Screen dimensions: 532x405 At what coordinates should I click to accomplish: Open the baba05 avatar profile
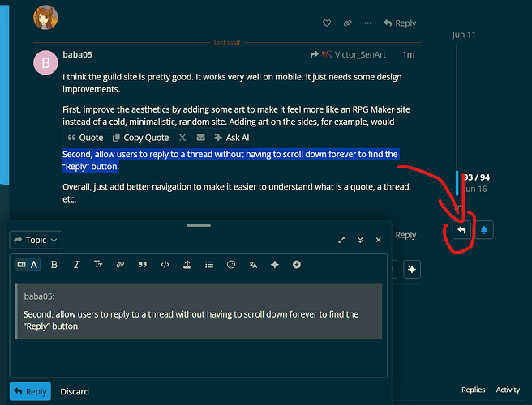point(45,62)
